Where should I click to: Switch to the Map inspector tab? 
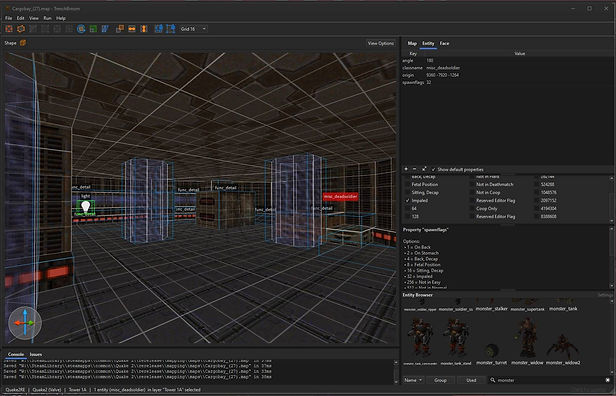412,43
